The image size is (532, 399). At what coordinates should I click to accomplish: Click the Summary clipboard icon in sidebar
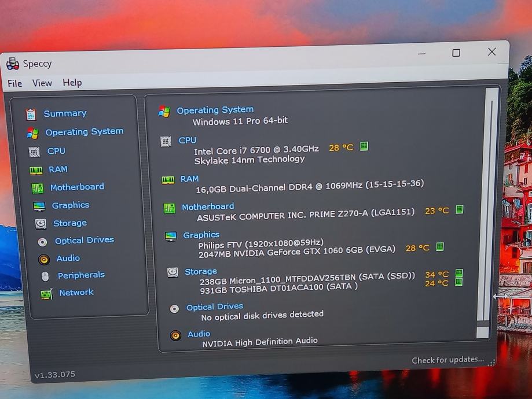click(31, 114)
